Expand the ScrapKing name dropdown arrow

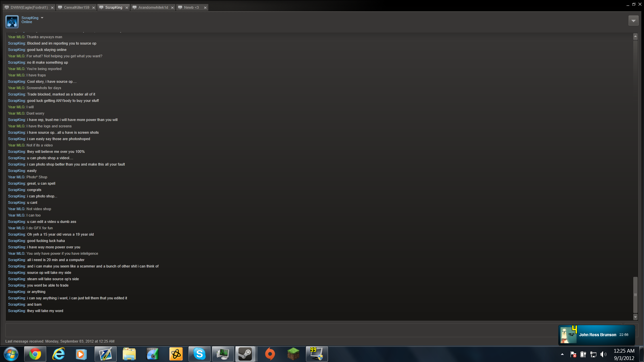tap(42, 18)
